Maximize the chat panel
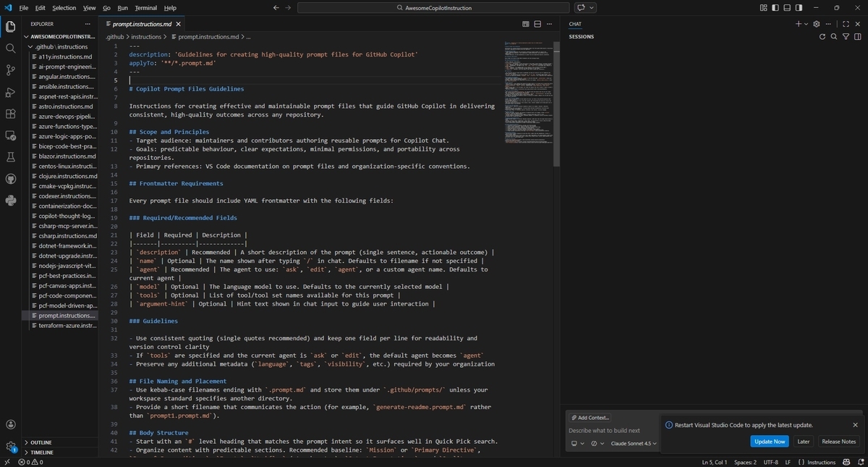This screenshot has width=868, height=467. pos(846,24)
